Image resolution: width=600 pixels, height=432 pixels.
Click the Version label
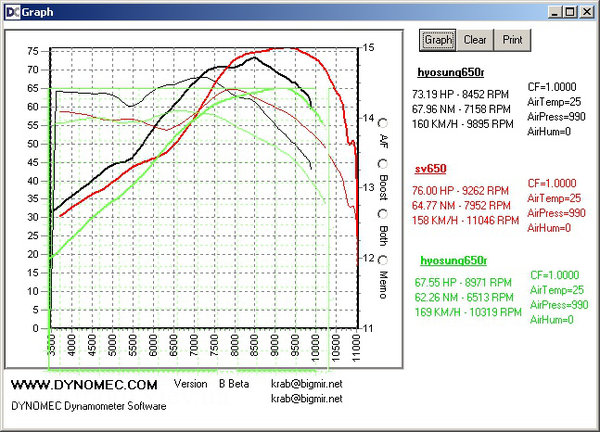(190, 384)
